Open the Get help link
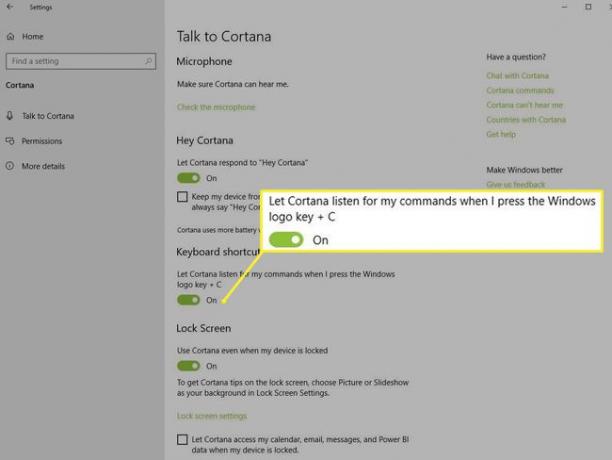Image resolution: width=612 pixels, height=460 pixels. pyautogui.click(x=501, y=134)
